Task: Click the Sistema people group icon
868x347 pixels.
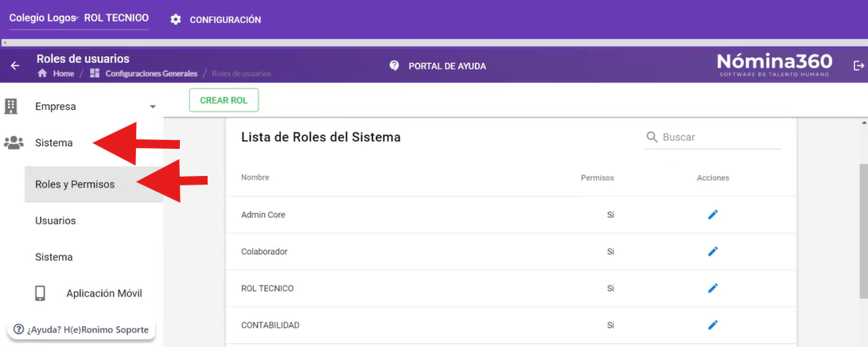Action: click(14, 142)
